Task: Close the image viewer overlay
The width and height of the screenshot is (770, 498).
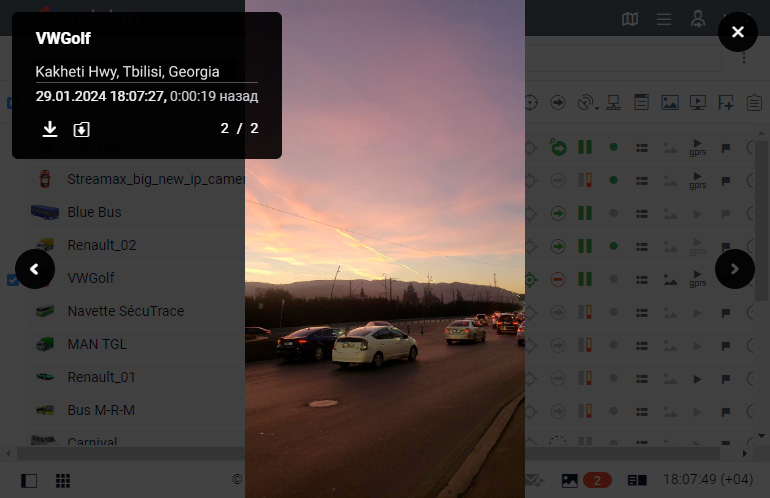Action: pos(738,32)
